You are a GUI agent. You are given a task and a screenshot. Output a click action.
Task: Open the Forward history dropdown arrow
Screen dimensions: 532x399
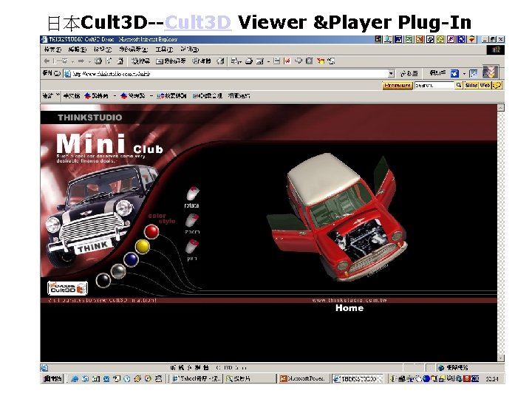pyautogui.click(x=89, y=61)
